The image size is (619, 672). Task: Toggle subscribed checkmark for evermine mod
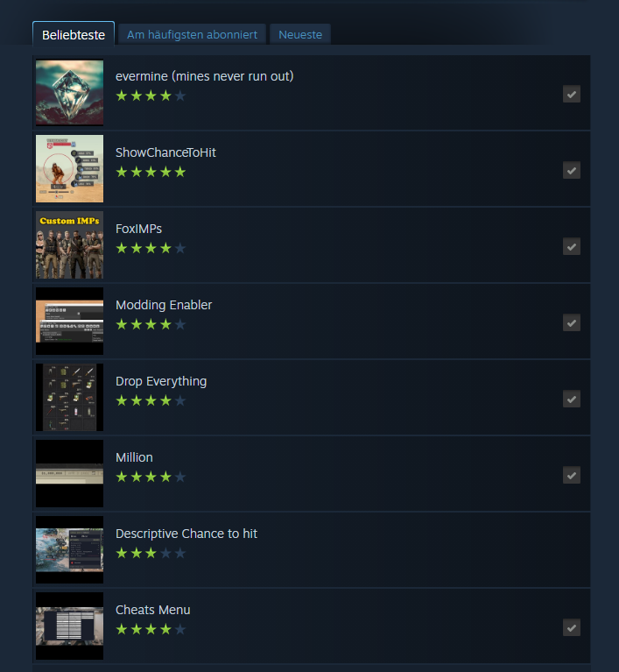click(x=572, y=95)
